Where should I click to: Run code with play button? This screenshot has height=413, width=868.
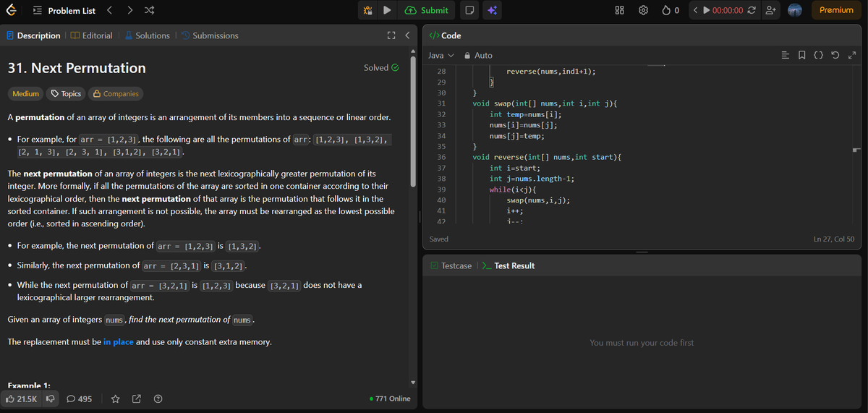pos(387,11)
